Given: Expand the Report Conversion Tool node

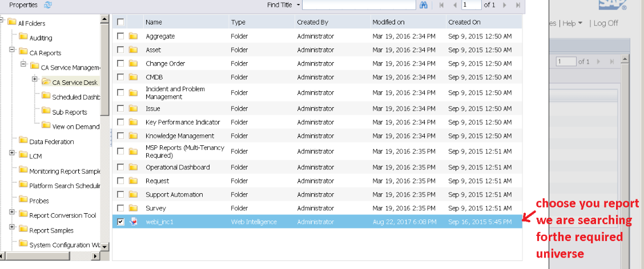Looking at the screenshot, I should (13, 213).
